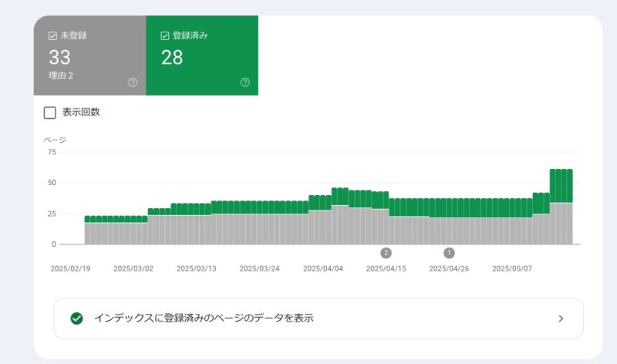Click the 2025/04/15 date label
The height and width of the screenshot is (364, 617).
click(x=386, y=268)
